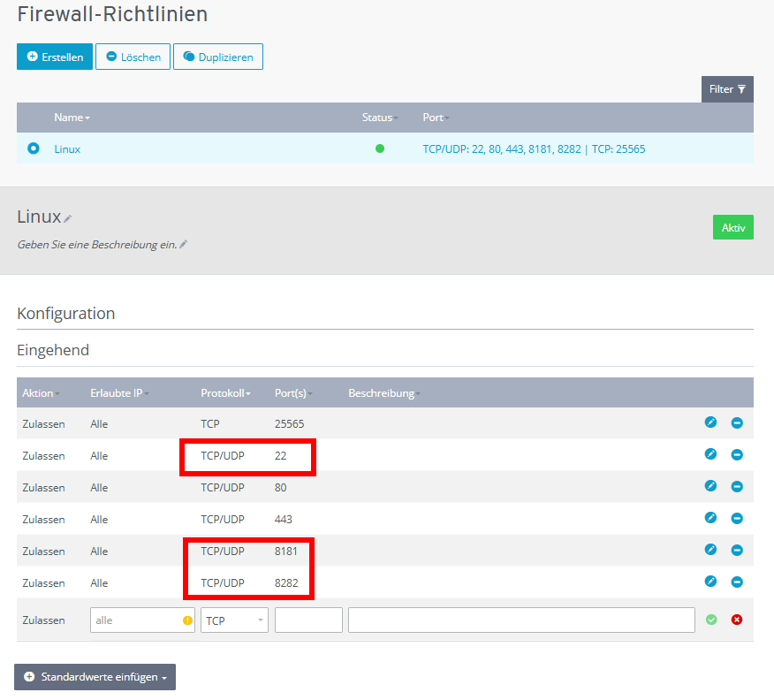Sort rules by Aktion column
774x700 pixels.
[x=41, y=393]
